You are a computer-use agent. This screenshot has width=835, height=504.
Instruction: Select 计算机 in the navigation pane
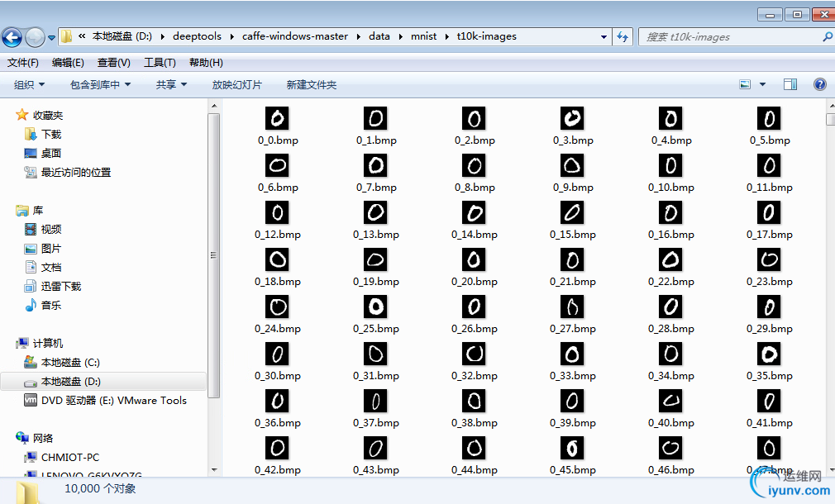tap(48, 343)
